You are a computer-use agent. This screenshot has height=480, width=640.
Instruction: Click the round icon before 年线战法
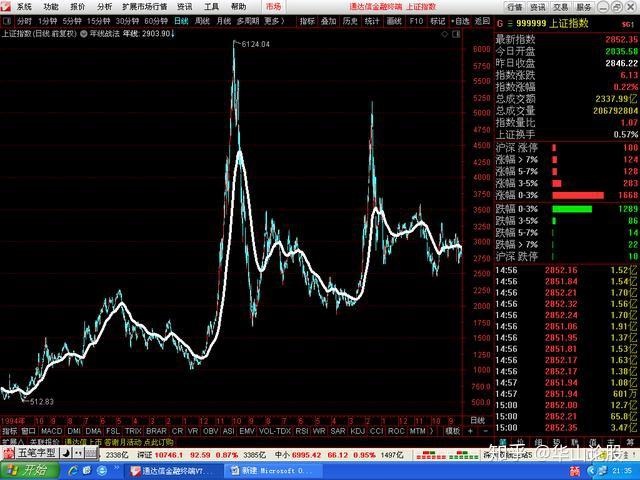(84, 33)
